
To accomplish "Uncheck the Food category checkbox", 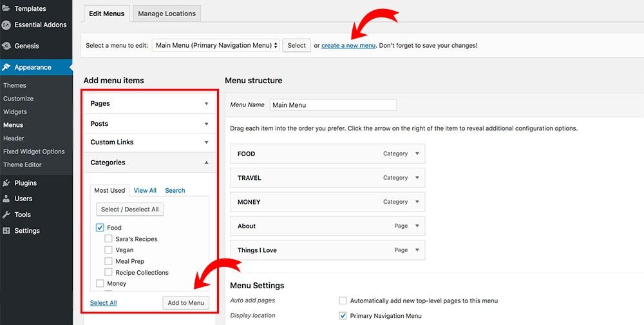I will [x=100, y=228].
